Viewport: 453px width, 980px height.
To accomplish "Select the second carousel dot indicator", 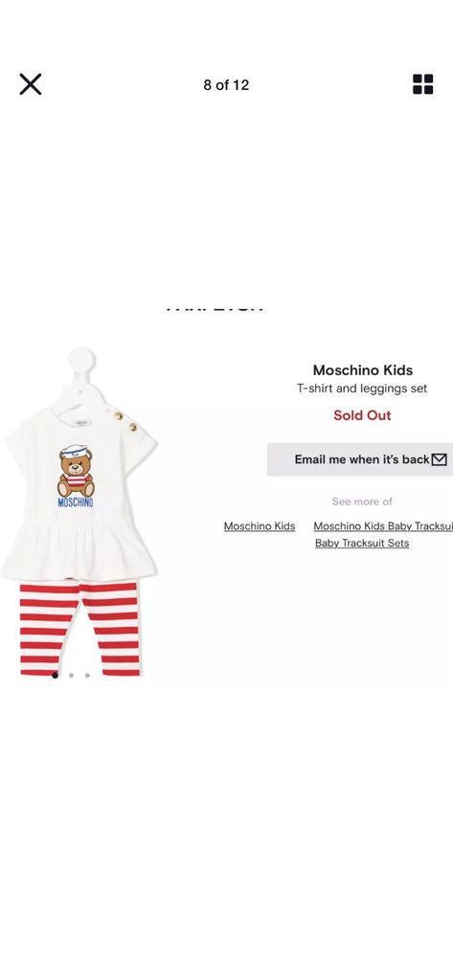I will tap(71, 675).
